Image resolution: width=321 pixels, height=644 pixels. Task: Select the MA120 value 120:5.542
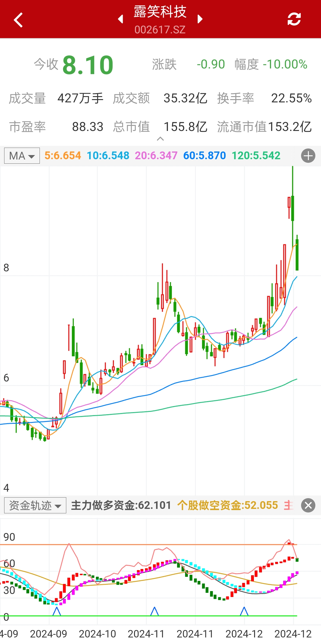tap(256, 156)
